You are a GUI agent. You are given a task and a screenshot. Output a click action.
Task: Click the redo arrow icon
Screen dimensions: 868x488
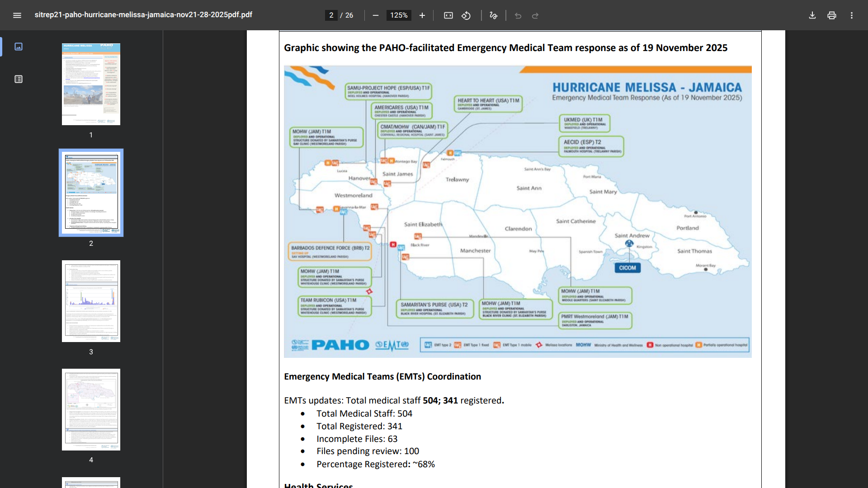click(535, 15)
